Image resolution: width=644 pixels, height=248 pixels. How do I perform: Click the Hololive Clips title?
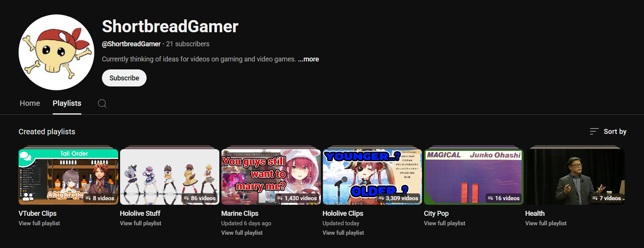(343, 213)
